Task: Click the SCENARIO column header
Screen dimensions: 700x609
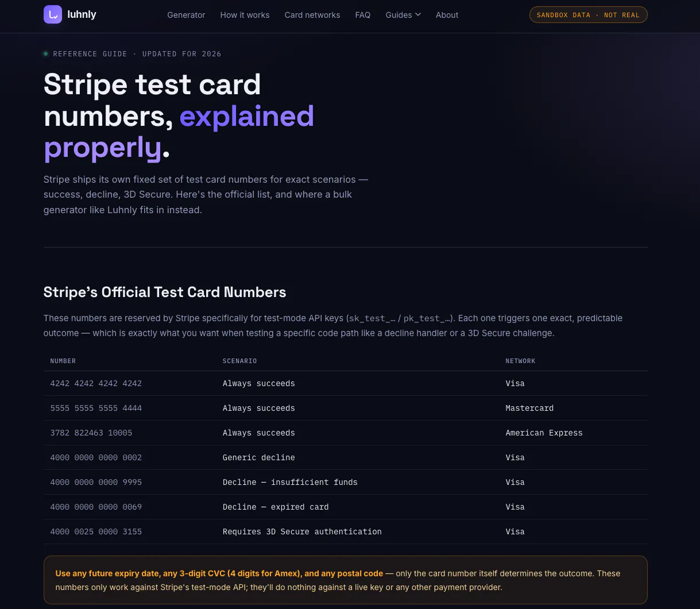Action: 239,361
